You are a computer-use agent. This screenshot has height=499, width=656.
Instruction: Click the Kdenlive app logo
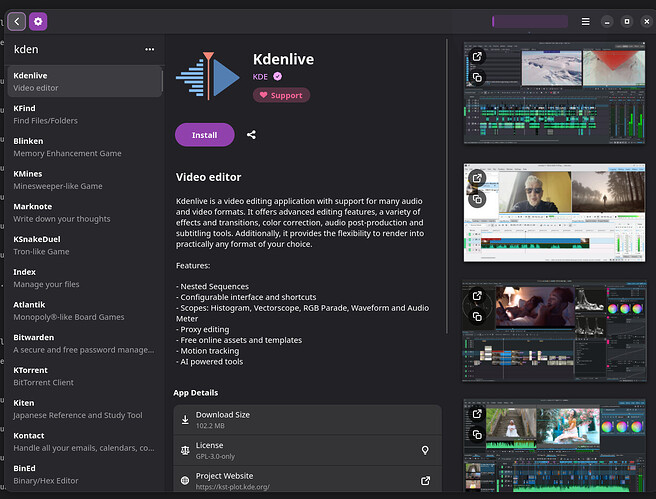click(x=208, y=76)
